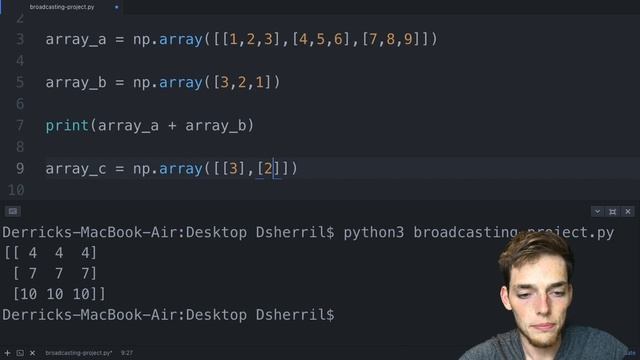The width and height of the screenshot is (640, 360).
Task: Select line number 3 in the gutter
Action: (20, 39)
